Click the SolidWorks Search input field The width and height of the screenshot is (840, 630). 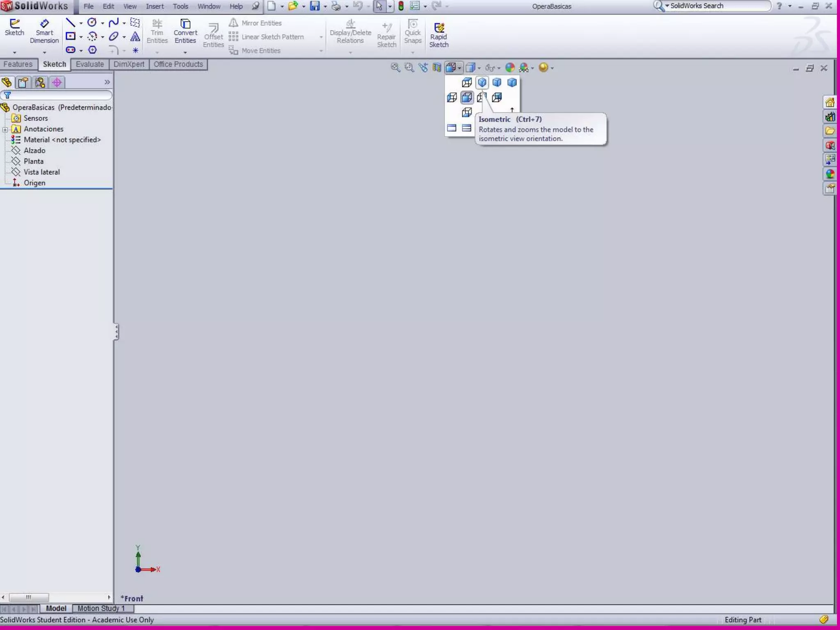pos(718,6)
